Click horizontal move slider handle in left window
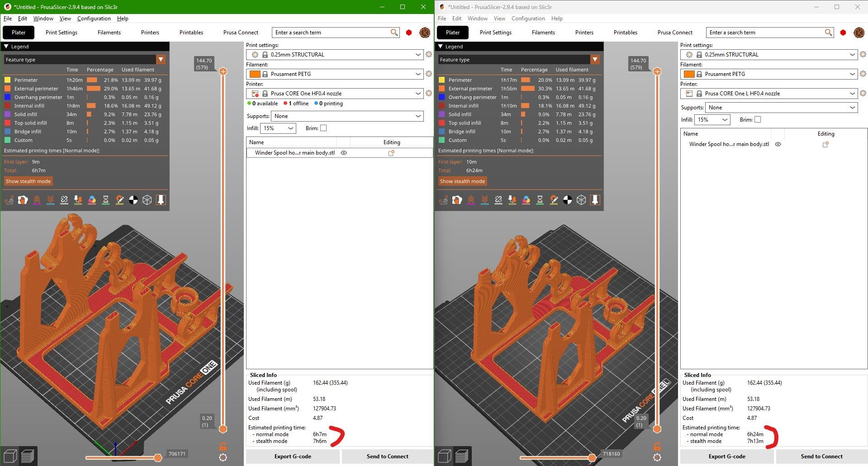Screen dimensions: 868x466 click(158, 458)
